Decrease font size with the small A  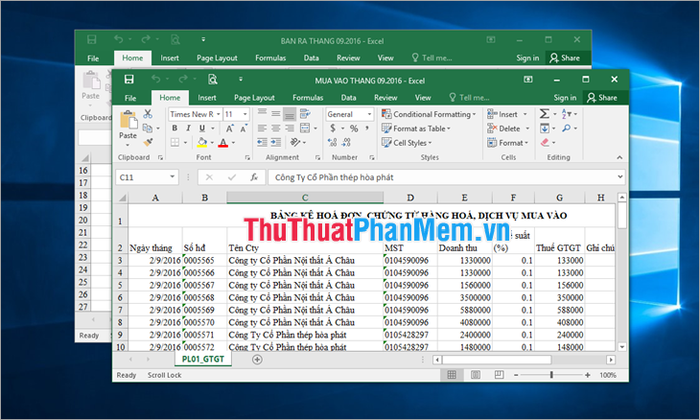pyautogui.click(x=243, y=129)
